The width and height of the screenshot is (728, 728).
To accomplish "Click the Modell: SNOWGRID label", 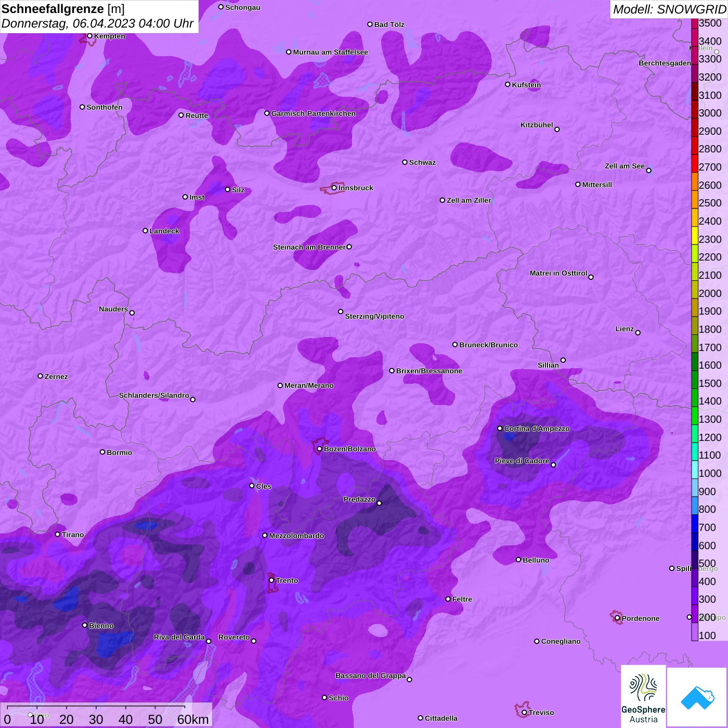I will click(669, 9).
